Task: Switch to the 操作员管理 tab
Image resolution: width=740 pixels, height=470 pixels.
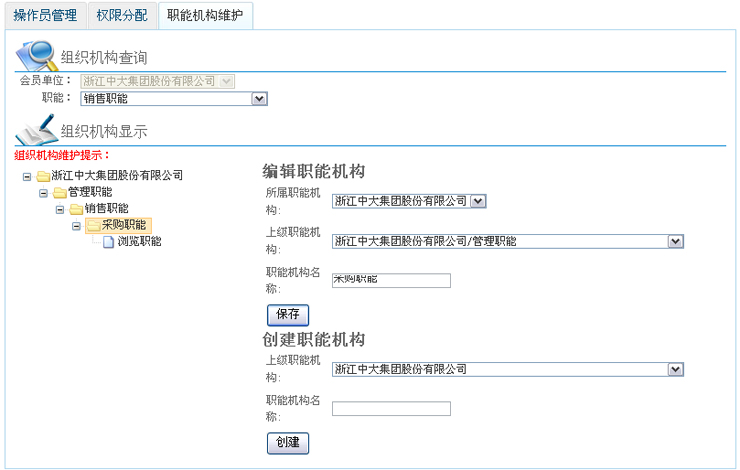Action: click(45, 16)
